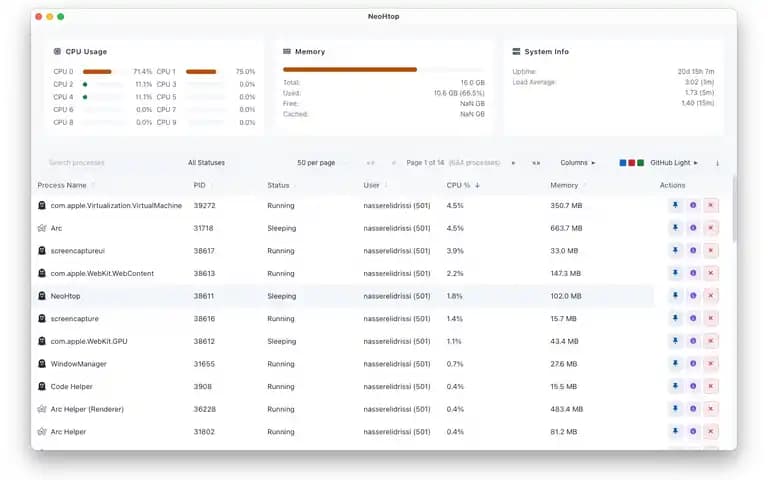Kill the com.apple.WebKit.GPU process
This screenshot has height=480, width=768.
click(710, 340)
